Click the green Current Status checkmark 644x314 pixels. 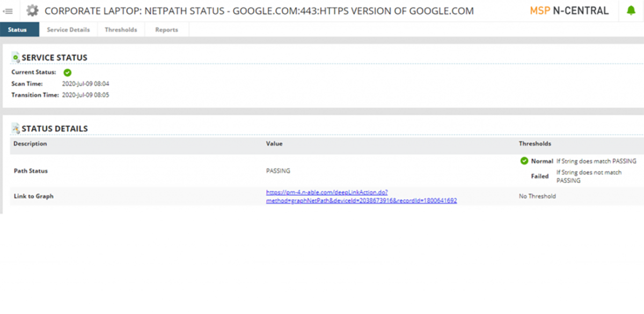tap(68, 72)
